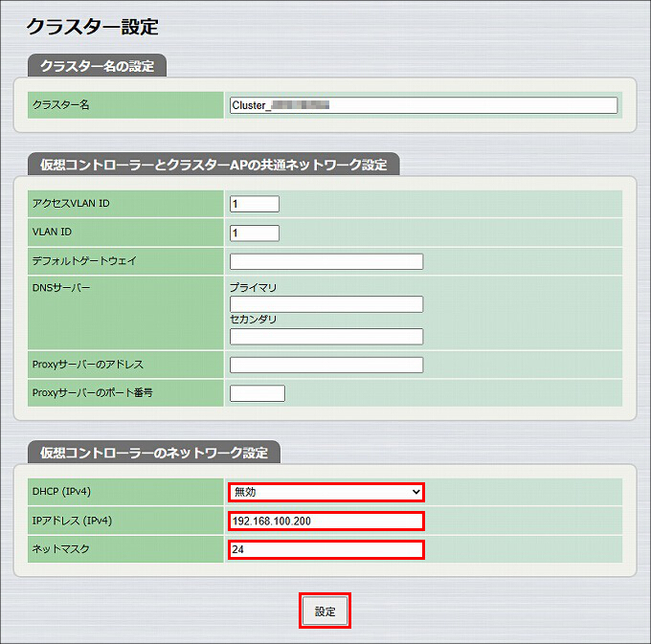
Task: Click the VLAN ID input field
Action: (x=255, y=233)
